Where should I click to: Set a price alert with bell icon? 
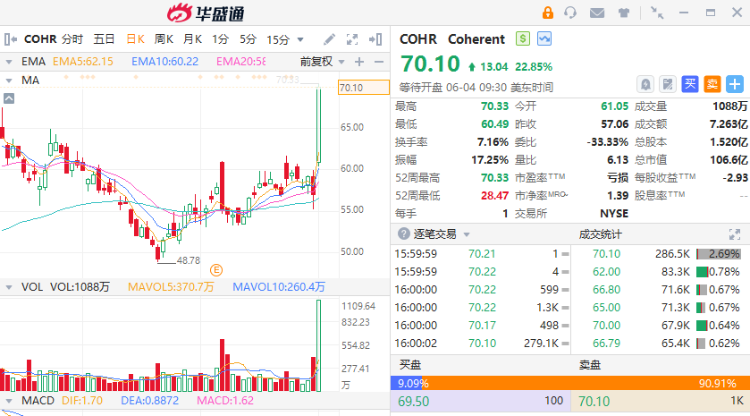click(x=645, y=85)
